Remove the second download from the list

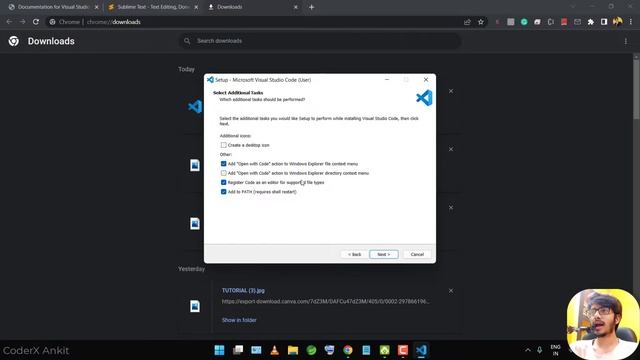[451, 149]
